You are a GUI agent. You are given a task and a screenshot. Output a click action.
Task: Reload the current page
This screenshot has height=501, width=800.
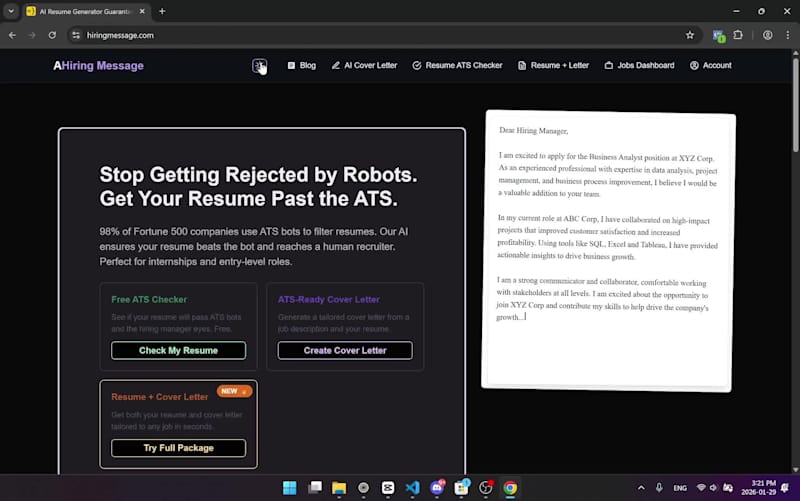52,35
